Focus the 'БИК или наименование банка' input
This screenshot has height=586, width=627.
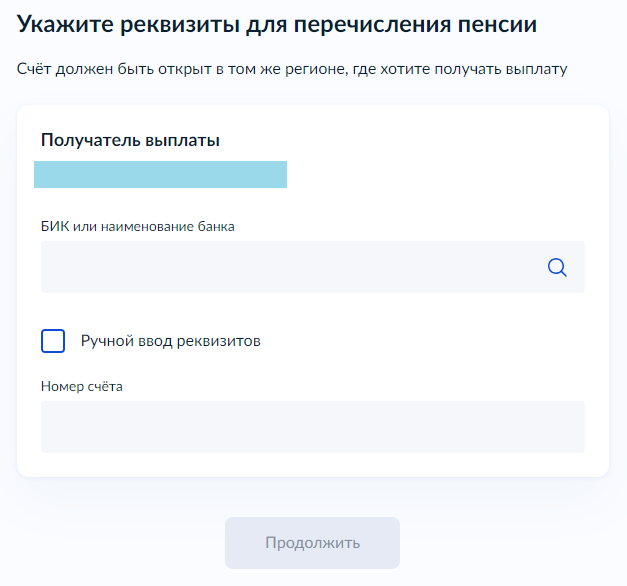click(x=290, y=267)
